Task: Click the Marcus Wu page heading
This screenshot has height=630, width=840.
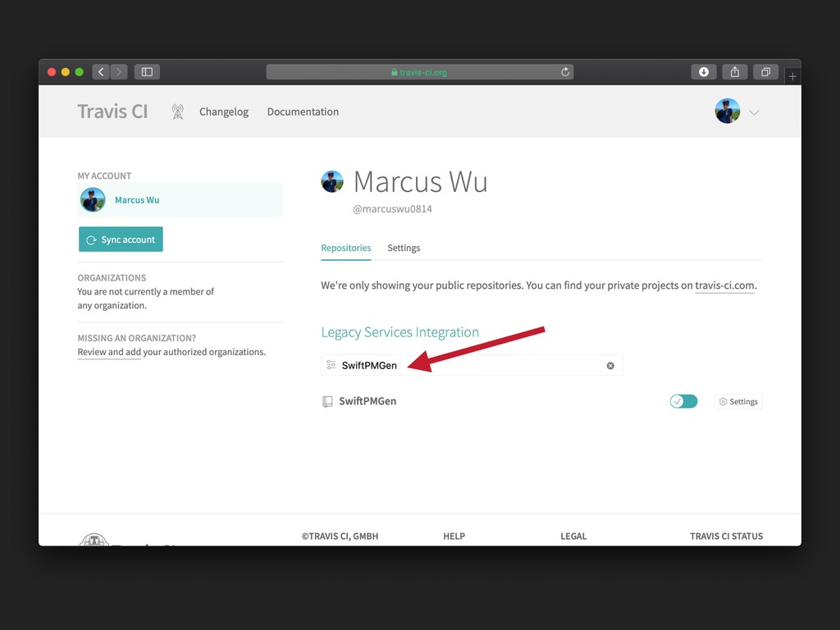Action: [421, 181]
